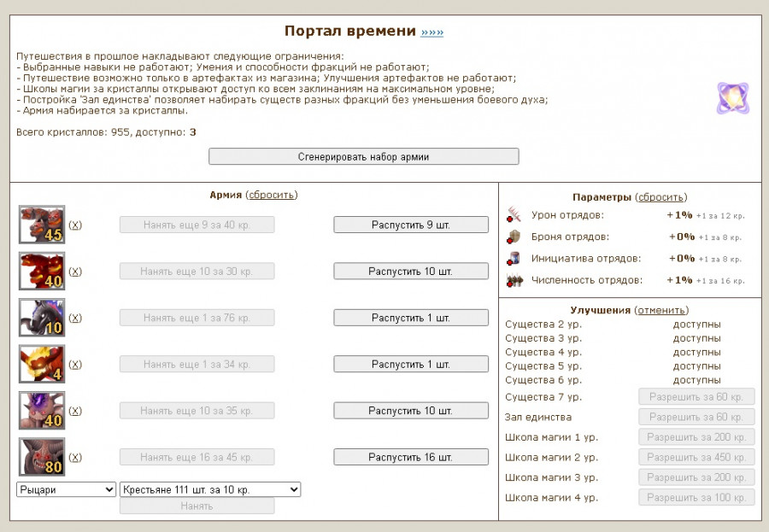Click Нанять еще 10 за 35 кр.
This screenshot has height=532, width=769.
click(197, 411)
